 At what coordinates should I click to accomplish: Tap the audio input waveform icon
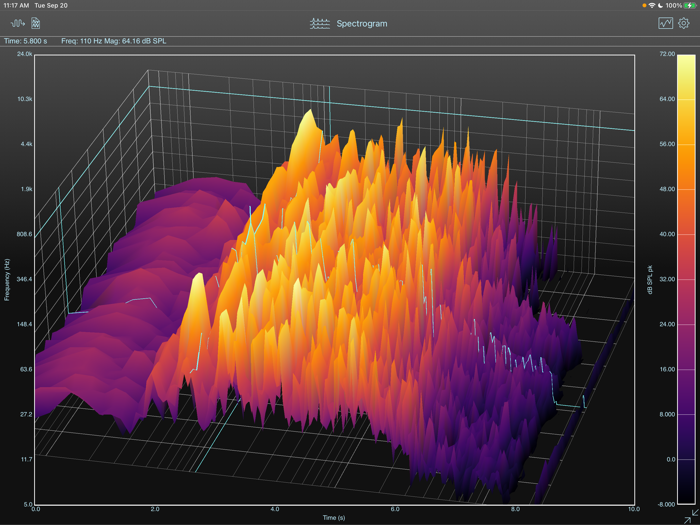(17, 23)
